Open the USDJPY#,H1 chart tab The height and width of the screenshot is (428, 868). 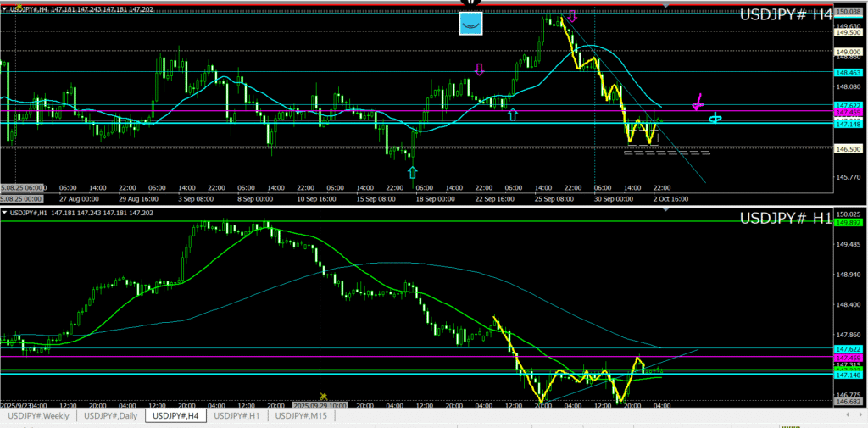(x=241, y=416)
